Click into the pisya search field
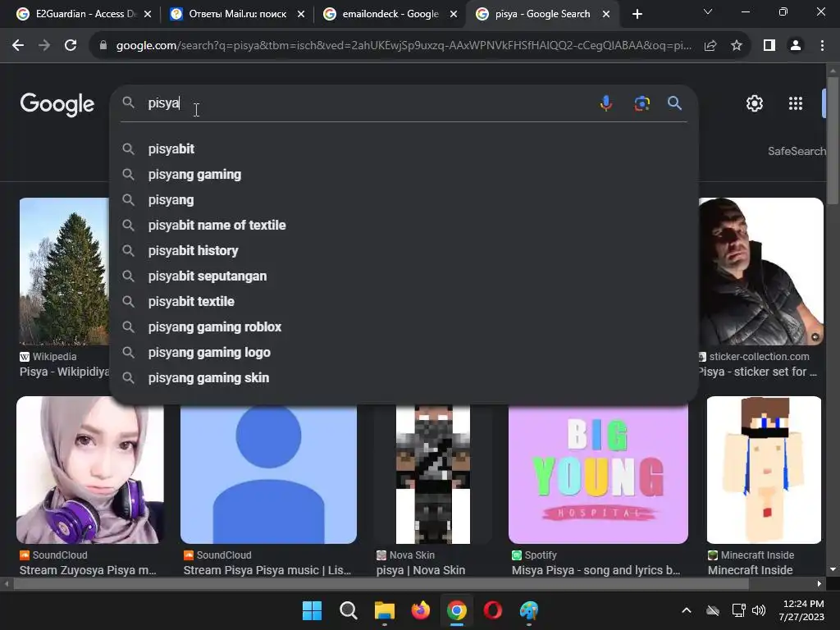This screenshot has height=630, width=840. (x=370, y=103)
